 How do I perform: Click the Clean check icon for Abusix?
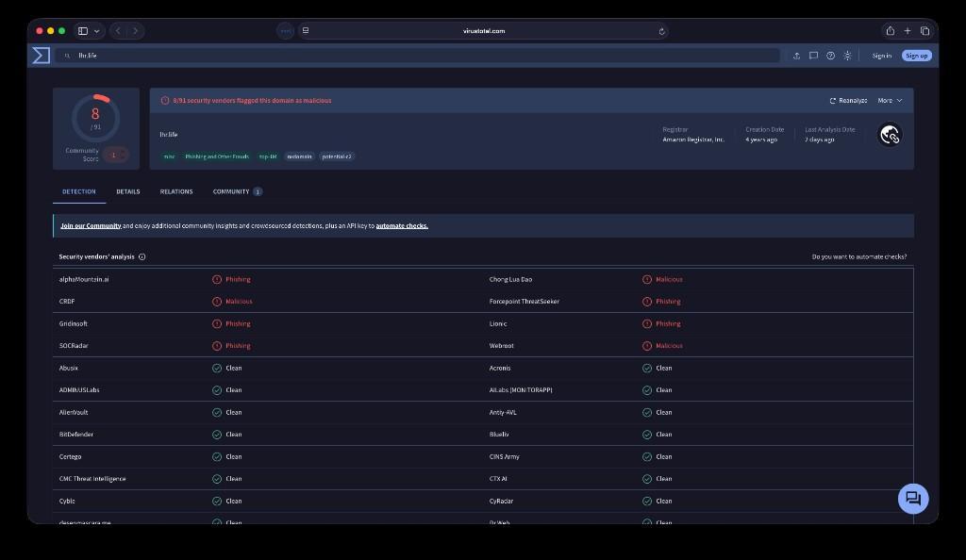217,368
